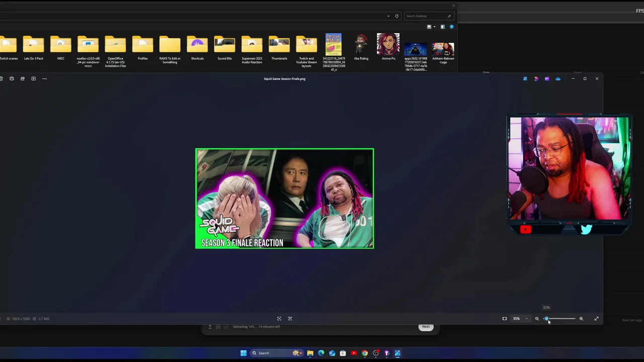Viewport: 644px width, 362px height.
Task: Click the zoom in magnifier in Photos
Action: tap(581, 319)
